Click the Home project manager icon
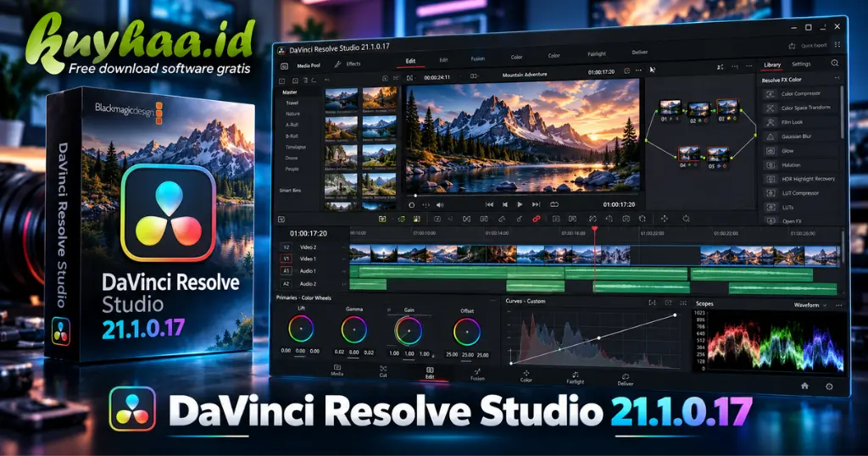The width and height of the screenshot is (868, 456). point(804,386)
